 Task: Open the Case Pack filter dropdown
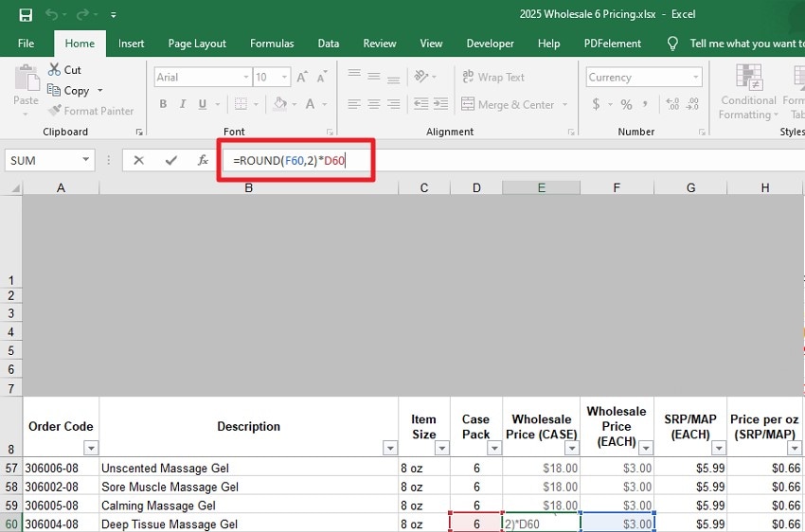click(493, 449)
